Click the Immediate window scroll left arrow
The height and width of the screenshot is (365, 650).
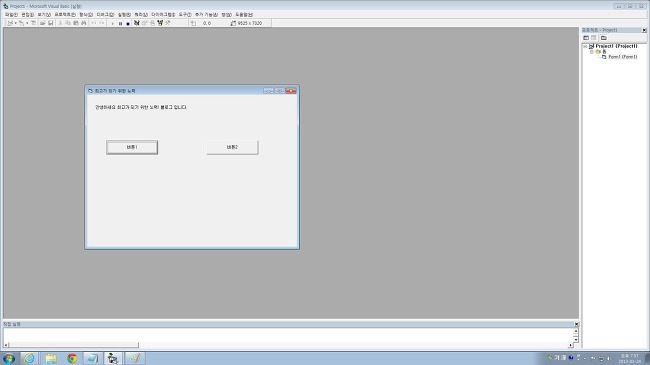pyautogui.click(x=6, y=345)
